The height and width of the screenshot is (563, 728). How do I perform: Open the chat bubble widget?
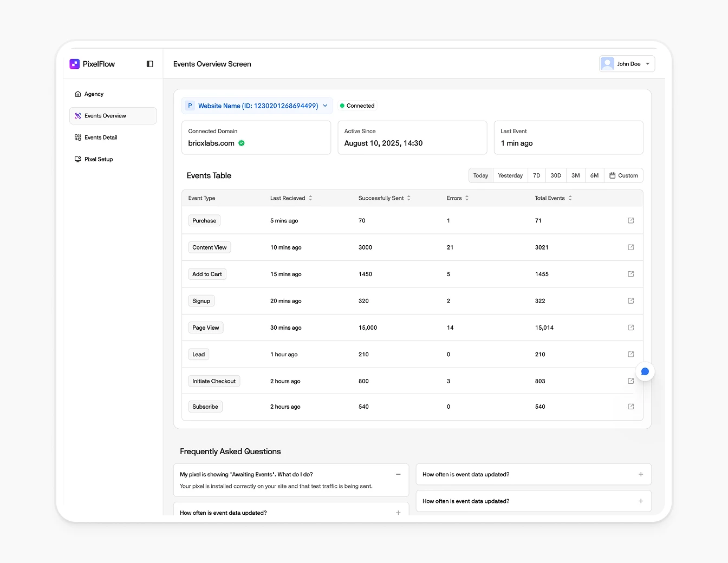(x=645, y=371)
